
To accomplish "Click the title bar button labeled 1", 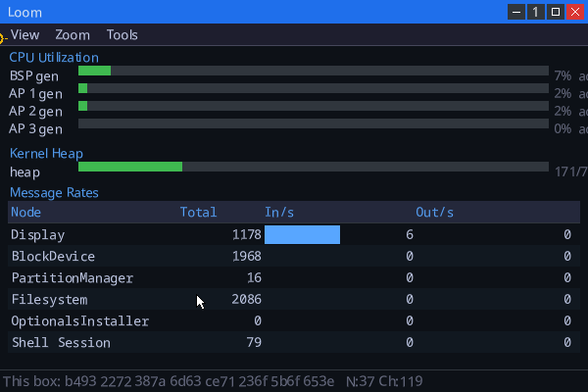I will tap(536, 12).
